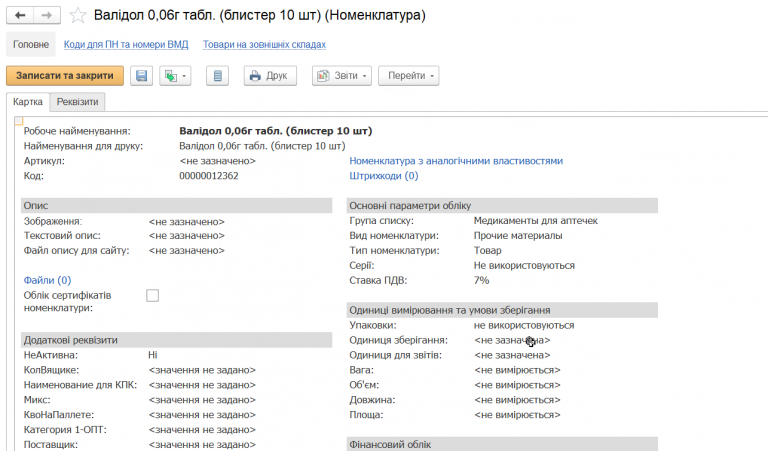Click Основні параметри обліку section header
Viewport: 768px width, 451px height.
coord(502,206)
